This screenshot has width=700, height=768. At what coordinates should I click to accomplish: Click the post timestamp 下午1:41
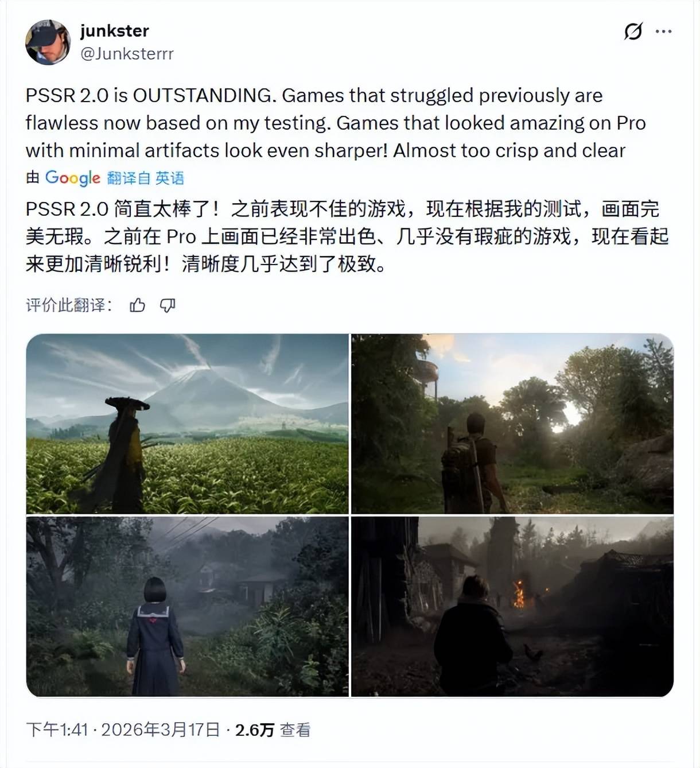pyautogui.click(x=57, y=730)
